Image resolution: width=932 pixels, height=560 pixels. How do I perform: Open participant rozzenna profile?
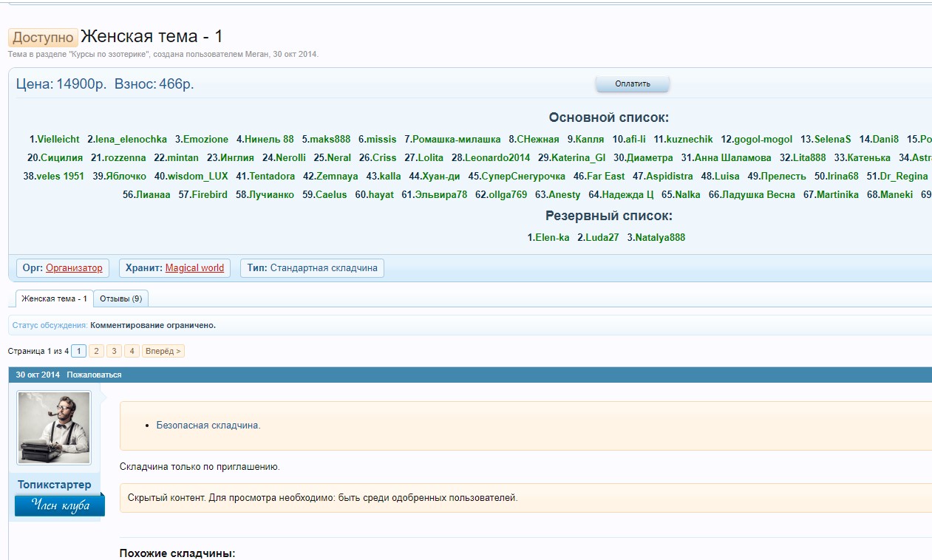coord(125,157)
